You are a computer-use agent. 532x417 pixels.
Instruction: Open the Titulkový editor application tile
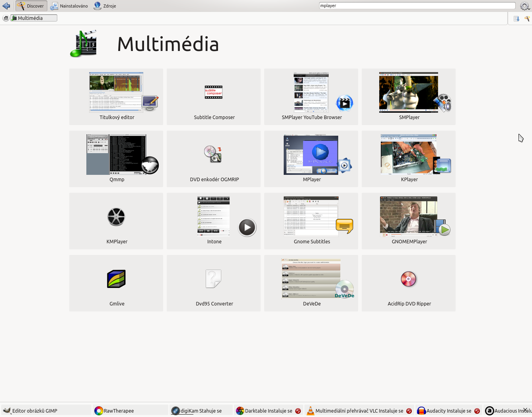point(116,97)
